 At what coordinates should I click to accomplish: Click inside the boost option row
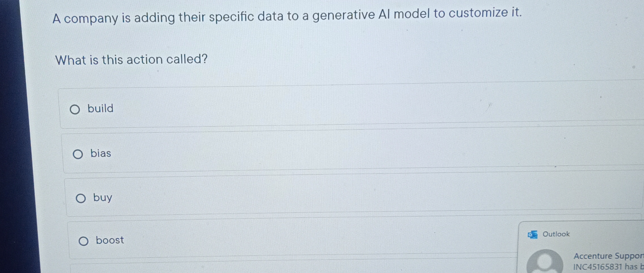pos(235,240)
